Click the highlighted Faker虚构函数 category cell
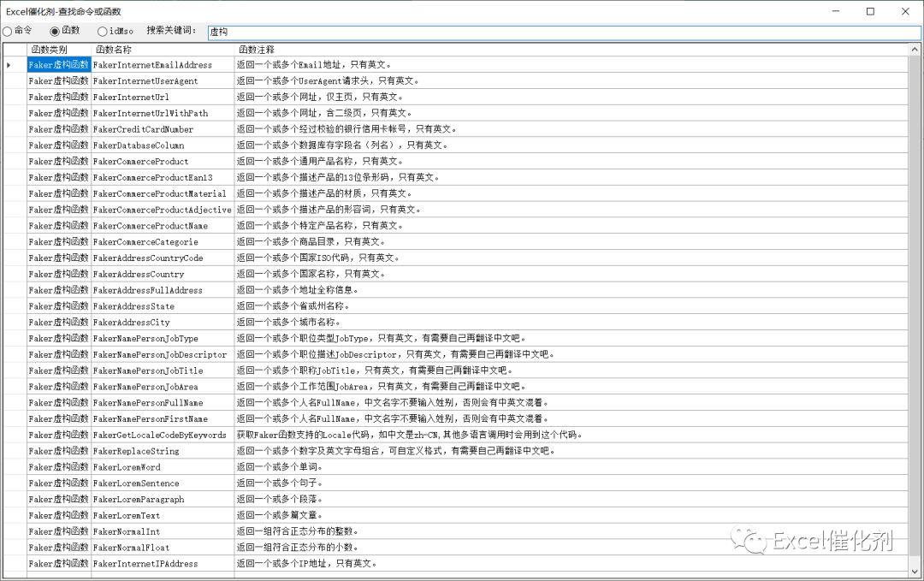This screenshot has width=924, height=581. [59, 65]
